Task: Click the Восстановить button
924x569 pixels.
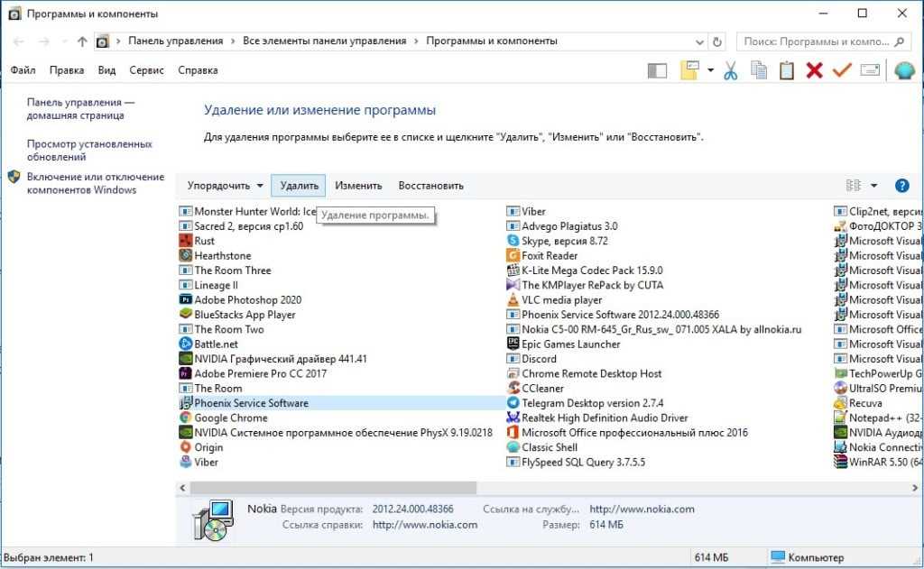Action: (x=430, y=186)
